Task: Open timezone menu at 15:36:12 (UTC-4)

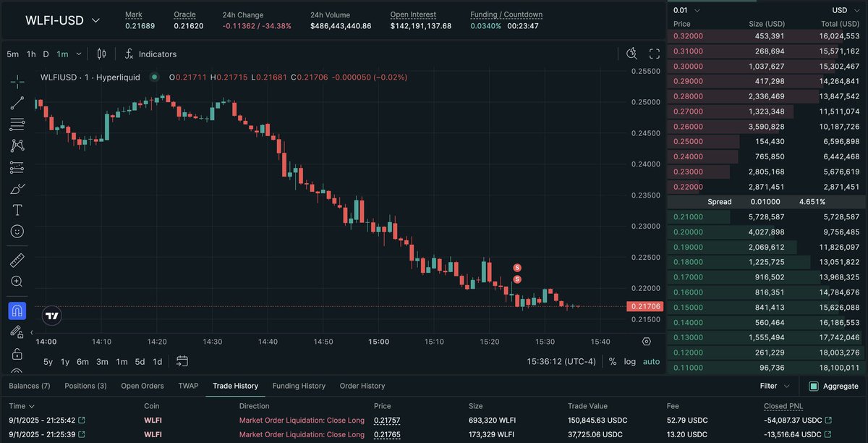Action: 561,361
